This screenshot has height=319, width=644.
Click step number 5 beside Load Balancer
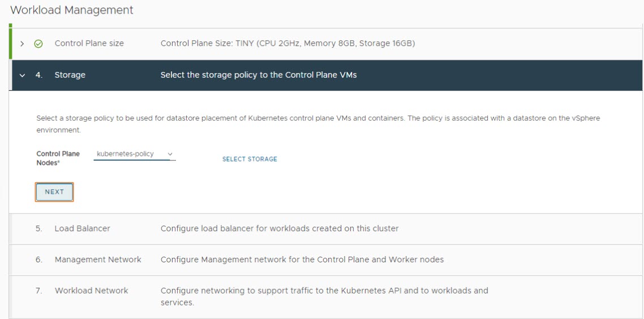coord(38,228)
